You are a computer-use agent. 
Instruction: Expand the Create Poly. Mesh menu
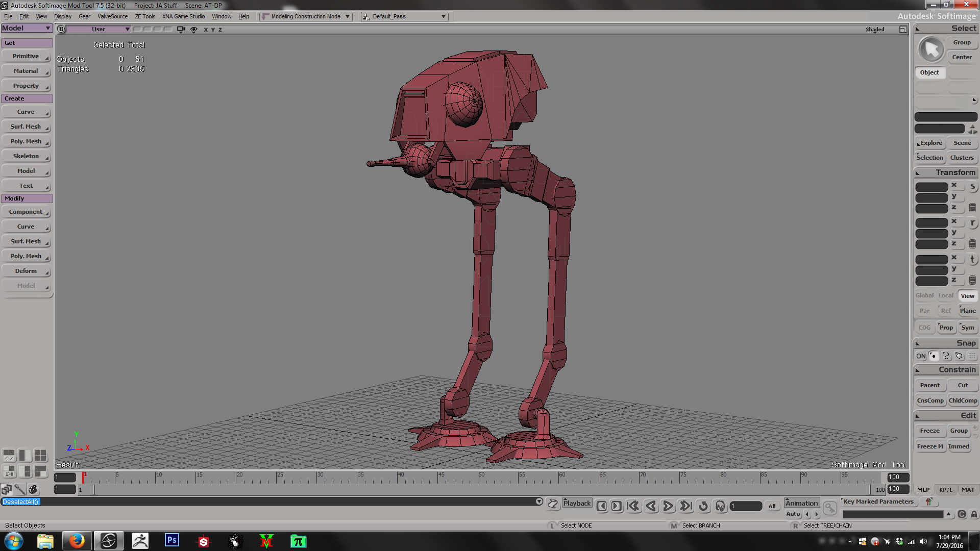coord(26,141)
